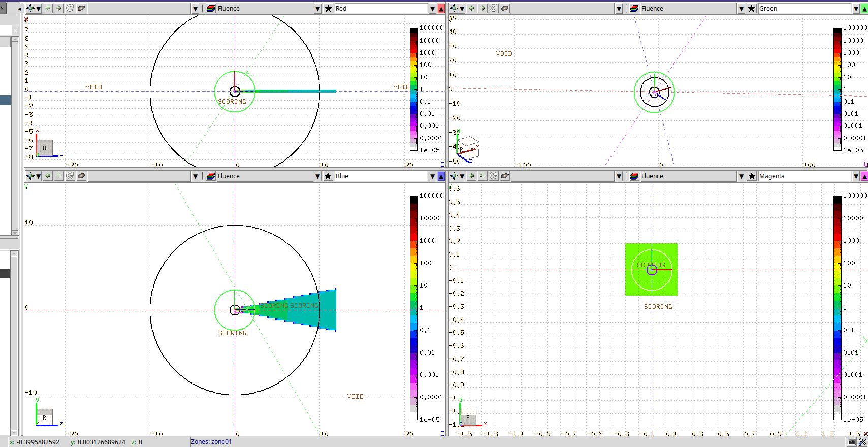Click the redraw icon in Green viewport toolbar
This screenshot has width=868, height=447.
[x=494, y=8]
